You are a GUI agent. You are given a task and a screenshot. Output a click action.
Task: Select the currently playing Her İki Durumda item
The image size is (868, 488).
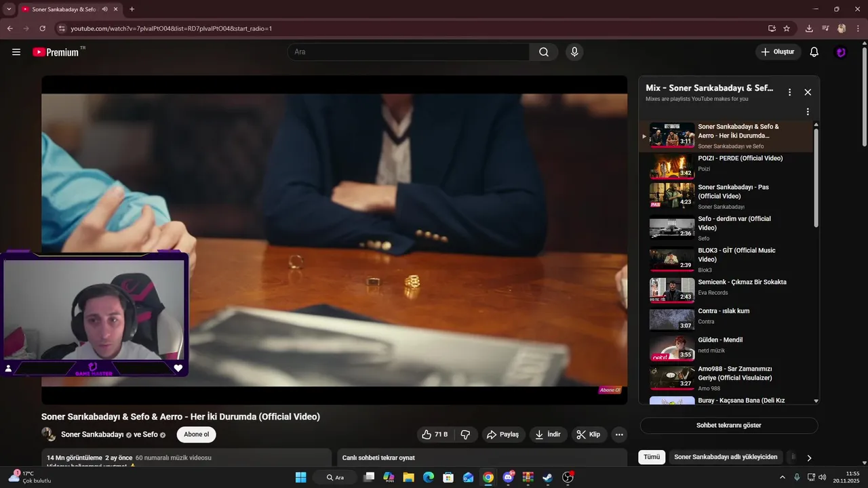pyautogui.click(x=726, y=136)
